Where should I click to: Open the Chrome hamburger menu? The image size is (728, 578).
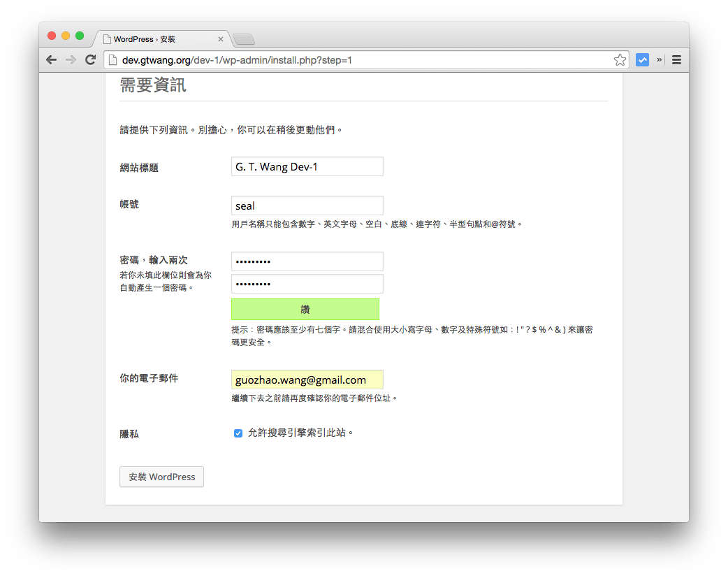pos(676,59)
